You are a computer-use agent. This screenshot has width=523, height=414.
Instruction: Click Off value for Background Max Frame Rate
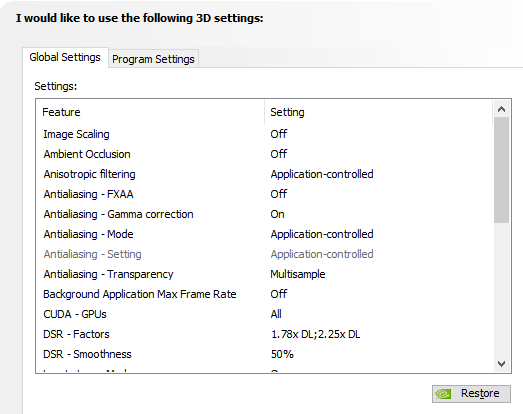(x=279, y=294)
